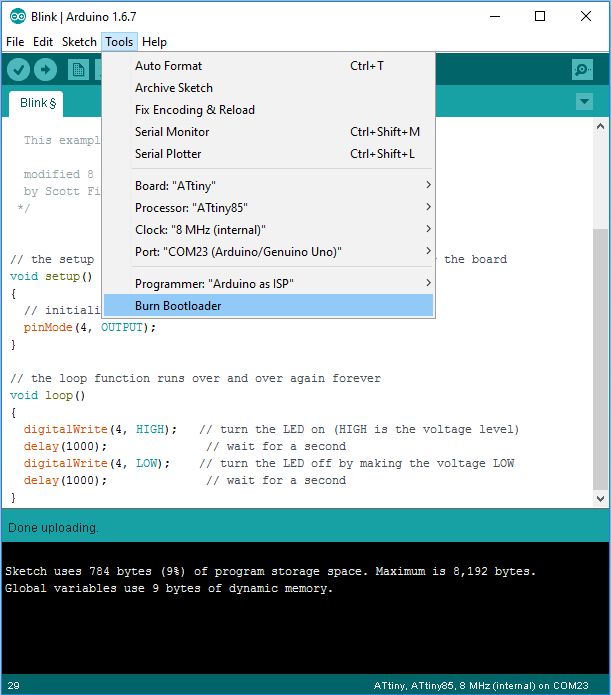611x695 pixels.
Task: Click editor scrollbar up arrow
Action: pyautogui.click(x=600, y=126)
